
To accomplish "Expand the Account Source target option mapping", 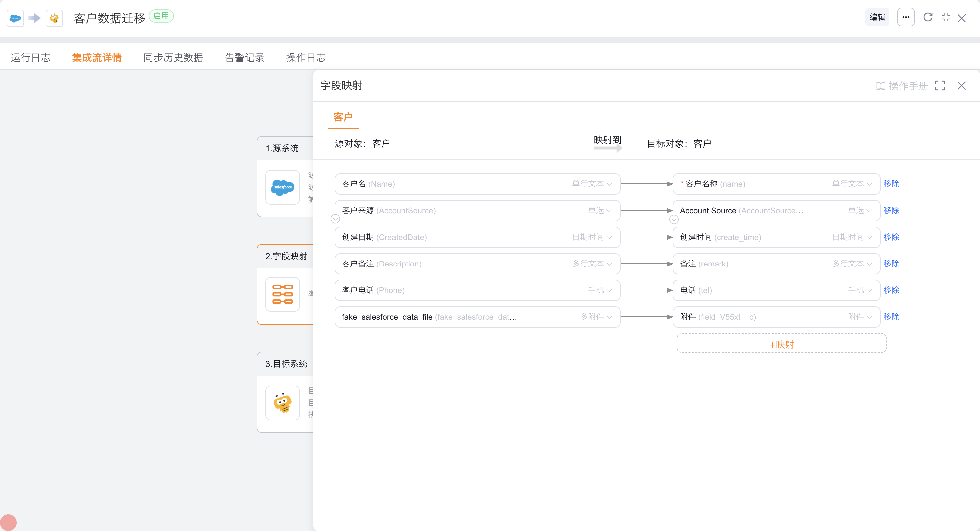I will pos(673,219).
